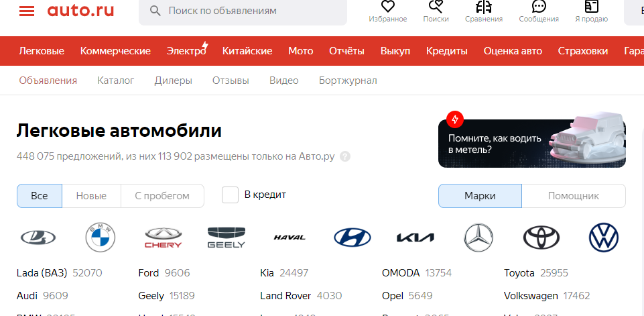Select the Lada brand logo

point(38,238)
